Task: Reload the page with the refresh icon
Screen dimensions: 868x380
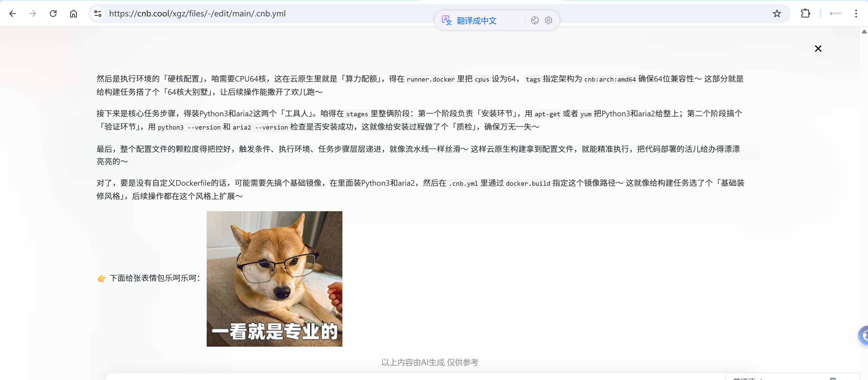Action: [x=53, y=14]
